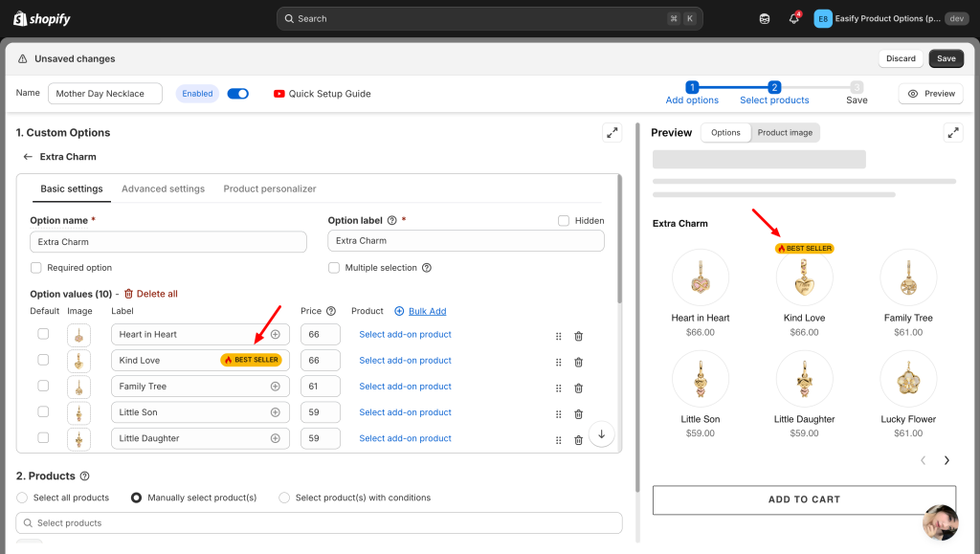Delete the Heart in Heart option value
Screen dimensions: 980x554
(x=578, y=336)
